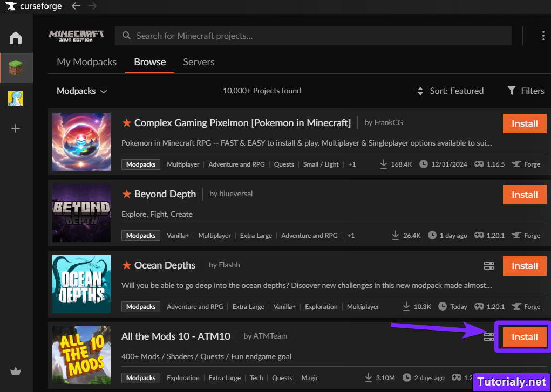Open the Beyond Depth title
This screenshot has width=551, height=392.
pyautogui.click(x=165, y=194)
